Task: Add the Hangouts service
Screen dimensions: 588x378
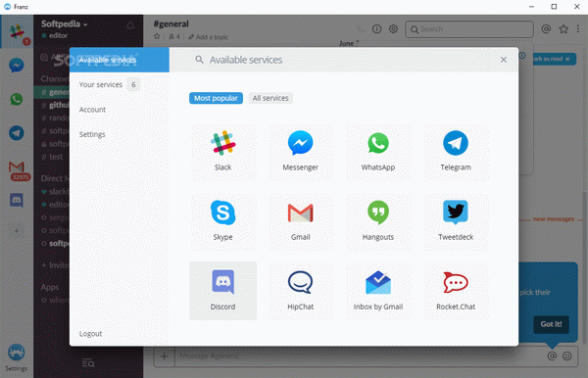Action: [x=378, y=221]
